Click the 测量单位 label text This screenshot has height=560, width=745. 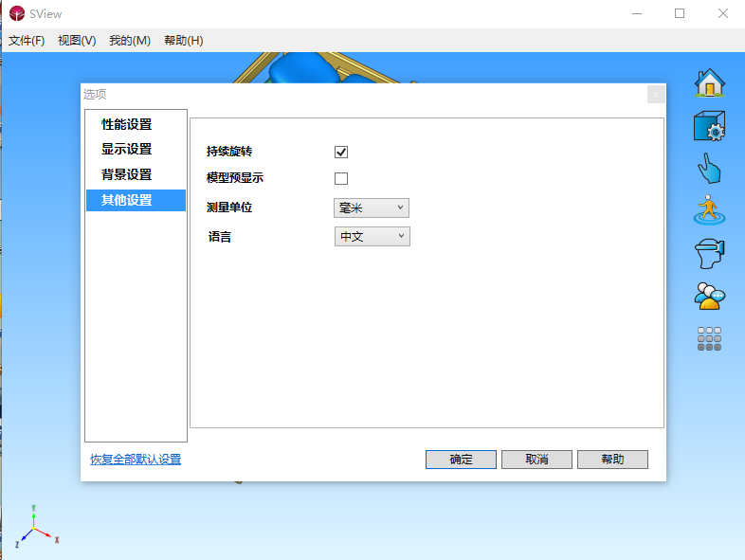pos(229,208)
